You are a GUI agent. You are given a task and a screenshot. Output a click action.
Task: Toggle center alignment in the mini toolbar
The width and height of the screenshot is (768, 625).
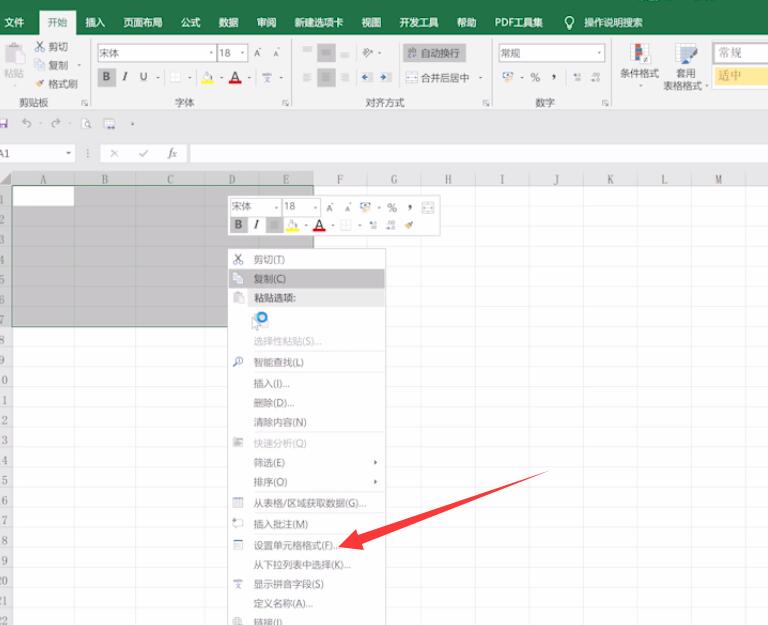(274, 225)
